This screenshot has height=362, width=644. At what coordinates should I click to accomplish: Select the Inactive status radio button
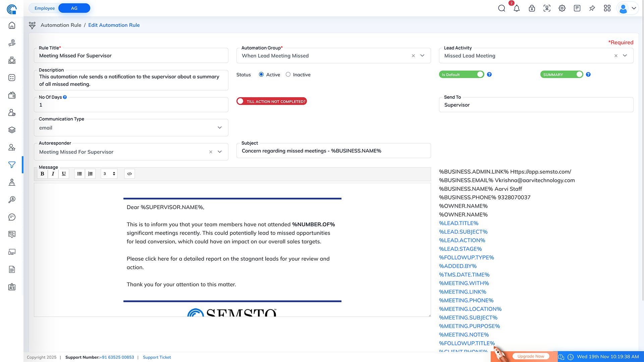click(x=288, y=74)
